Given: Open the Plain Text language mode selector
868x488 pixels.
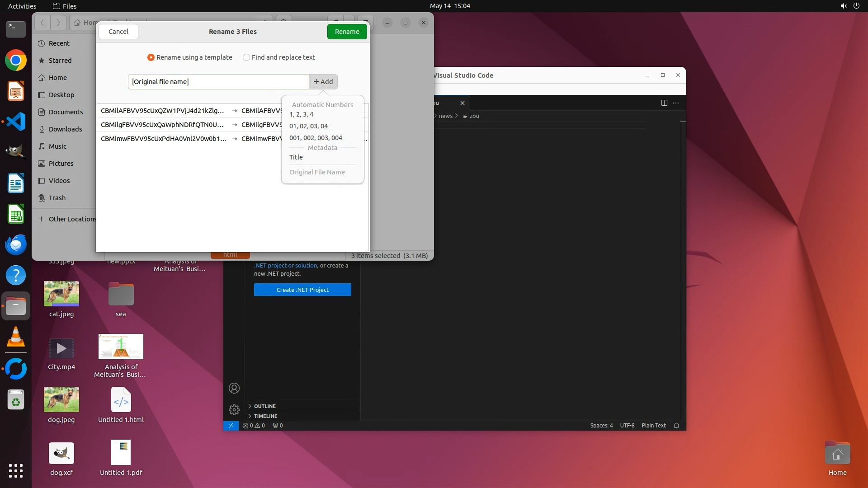Looking at the screenshot, I should 653,426.
